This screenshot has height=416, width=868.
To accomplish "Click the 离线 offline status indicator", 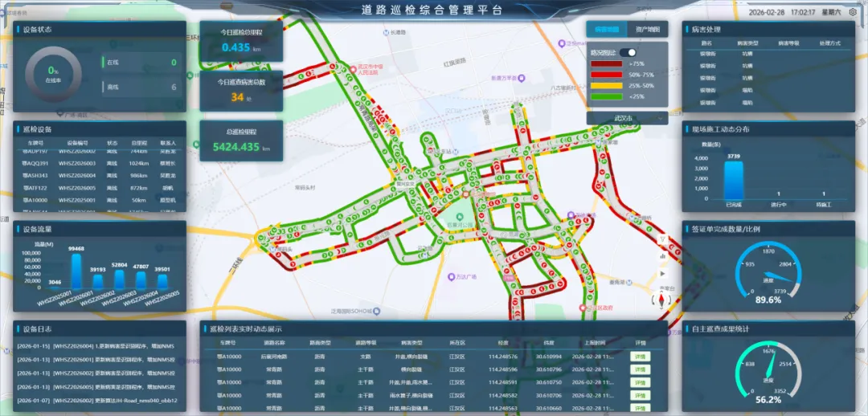I will pyautogui.click(x=141, y=88).
